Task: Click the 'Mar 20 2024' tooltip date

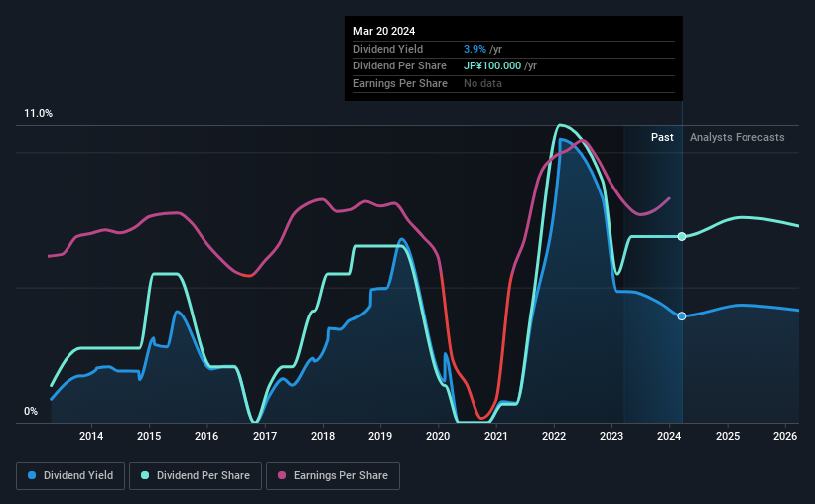Action: coord(384,31)
